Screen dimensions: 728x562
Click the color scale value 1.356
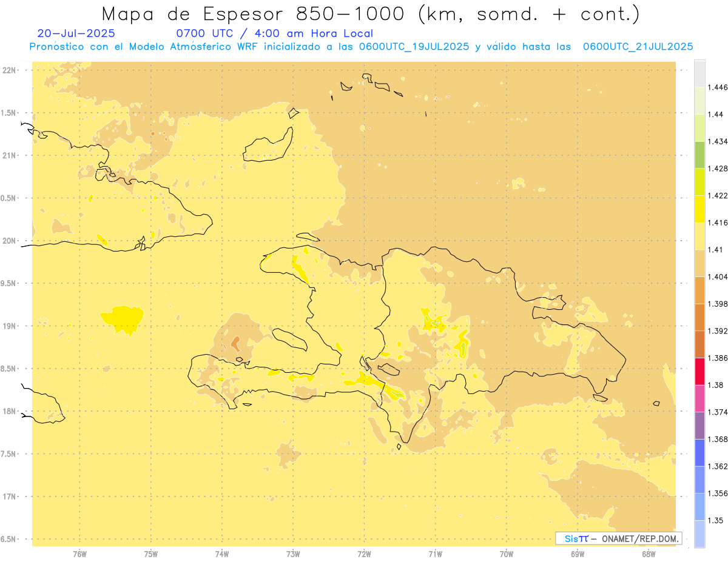pyautogui.click(x=718, y=493)
